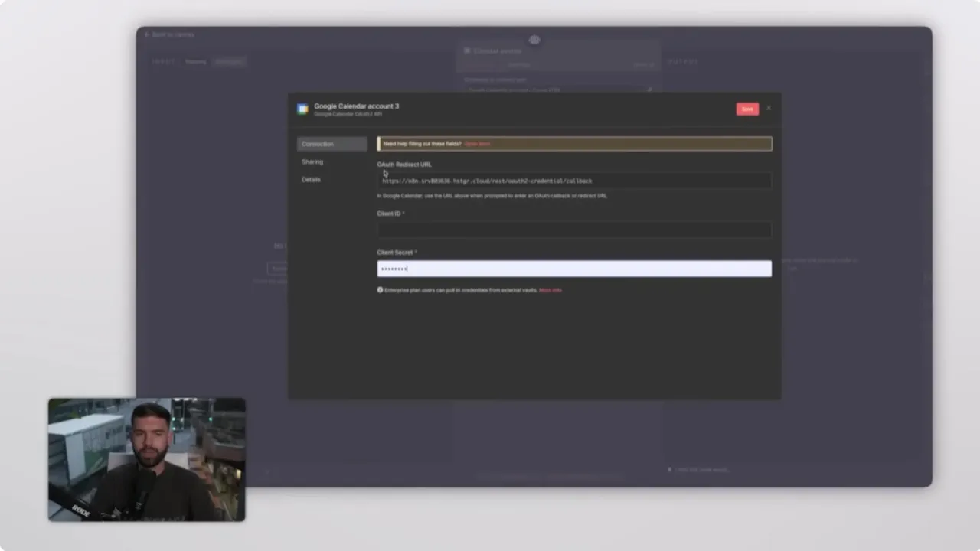Click the OAuth Redirect URL field
This screenshot has width=980, height=551.
(x=574, y=181)
